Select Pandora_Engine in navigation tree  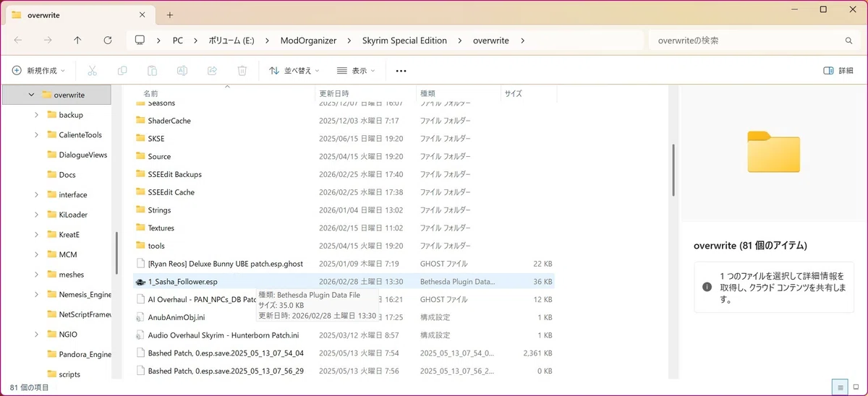click(85, 355)
